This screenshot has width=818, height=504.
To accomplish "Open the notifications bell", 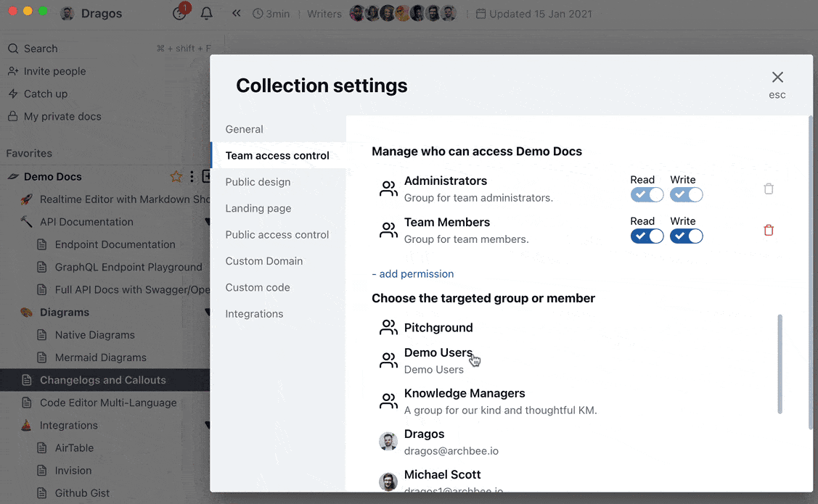I will coord(206,14).
